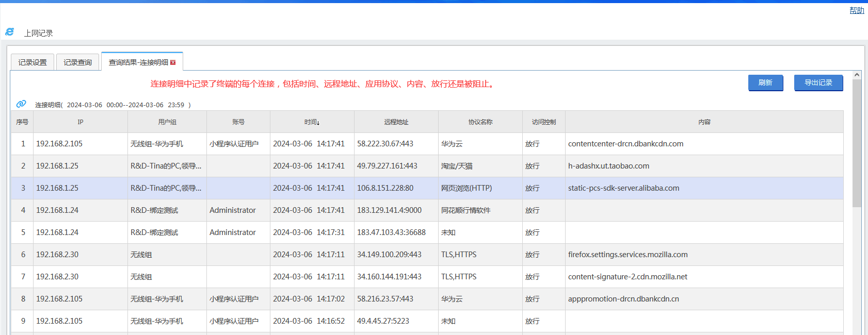The image size is (868, 335).
Task: Click the chain link icon beside 连接明细
Action: (x=21, y=104)
